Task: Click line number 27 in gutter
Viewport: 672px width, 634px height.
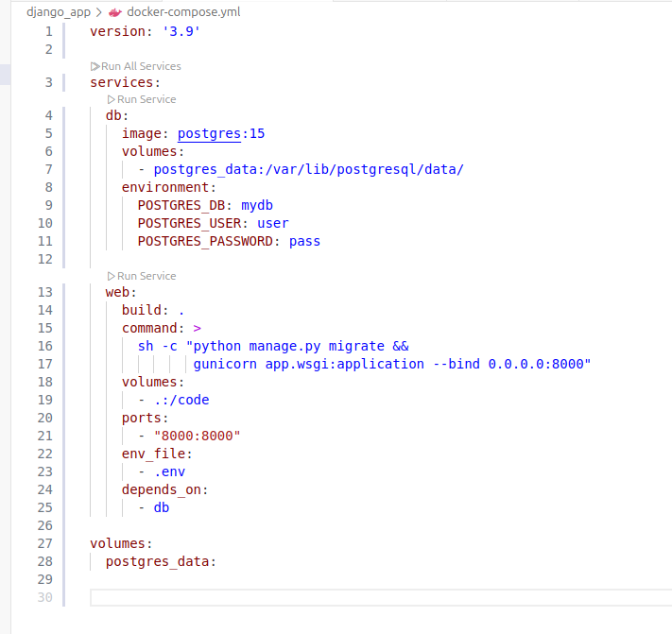Action: (x=45, y=543)
